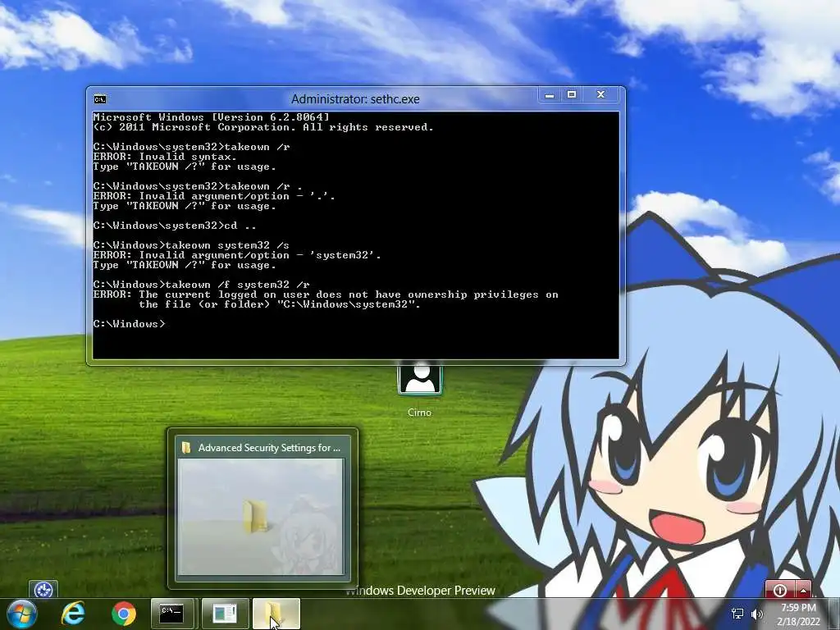Select the folder taskbar button

pos(276,614)
